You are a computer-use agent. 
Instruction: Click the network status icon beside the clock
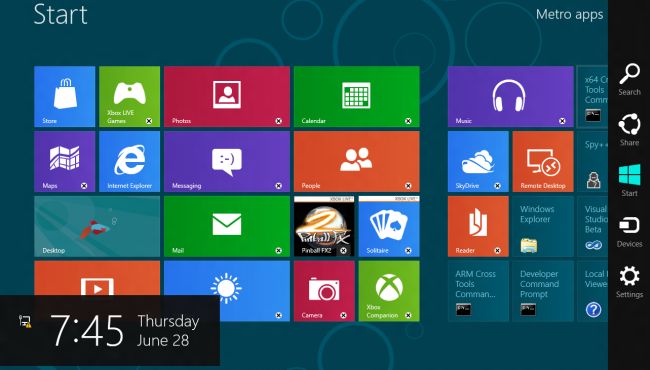pos(25,321)
